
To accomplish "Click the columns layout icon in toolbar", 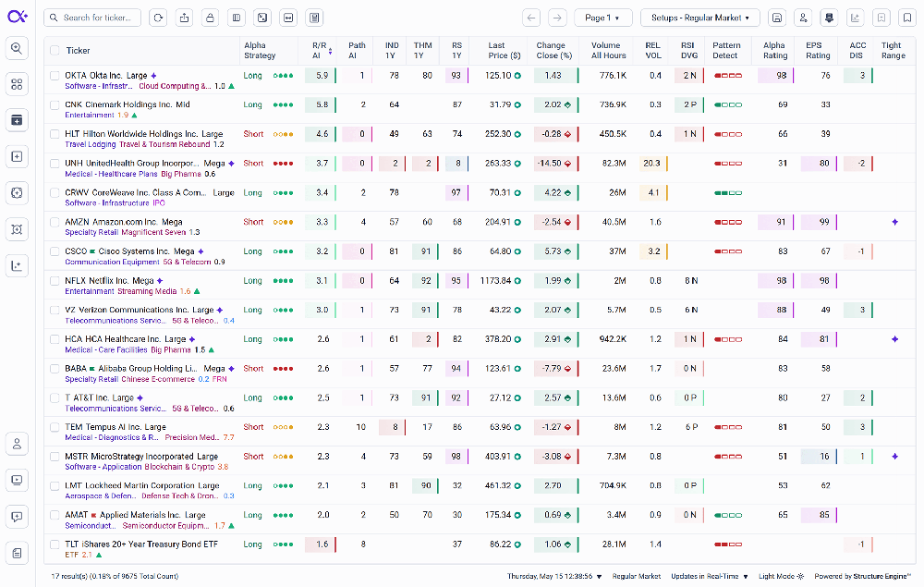I will pyautogui.click(x=237, y=18).
